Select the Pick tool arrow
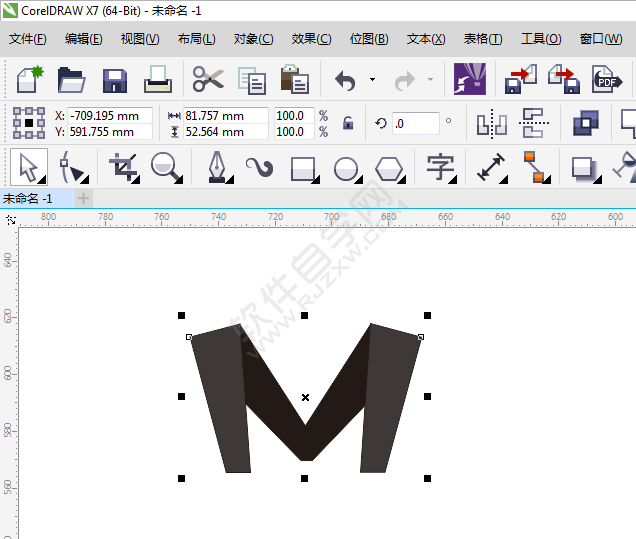The height and width of the screenshot is (539, 636). point(29,166)
